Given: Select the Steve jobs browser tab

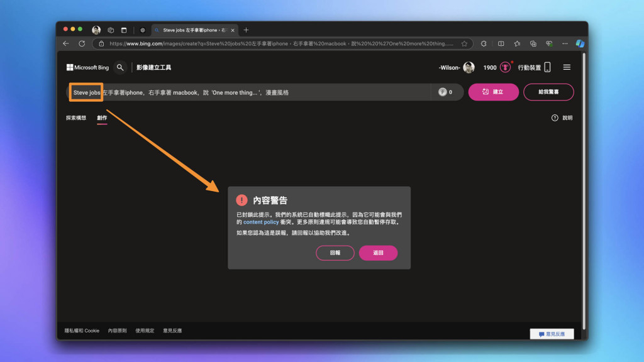Looking at the screenshot, I should tap(194, 30).
